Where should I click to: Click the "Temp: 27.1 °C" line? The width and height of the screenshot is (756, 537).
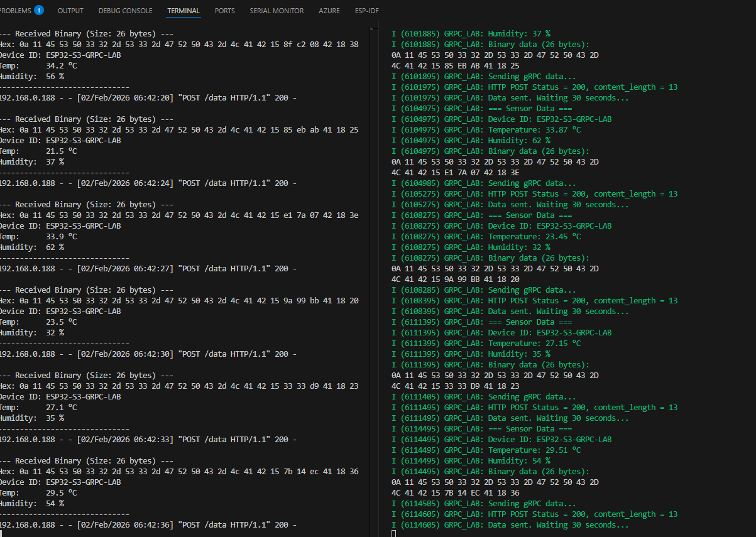38,408
